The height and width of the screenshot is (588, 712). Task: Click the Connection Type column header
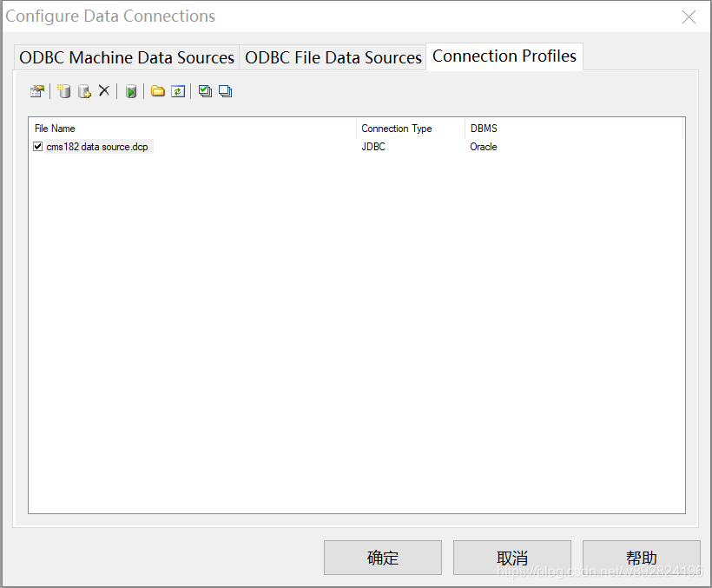coord(396,128)
